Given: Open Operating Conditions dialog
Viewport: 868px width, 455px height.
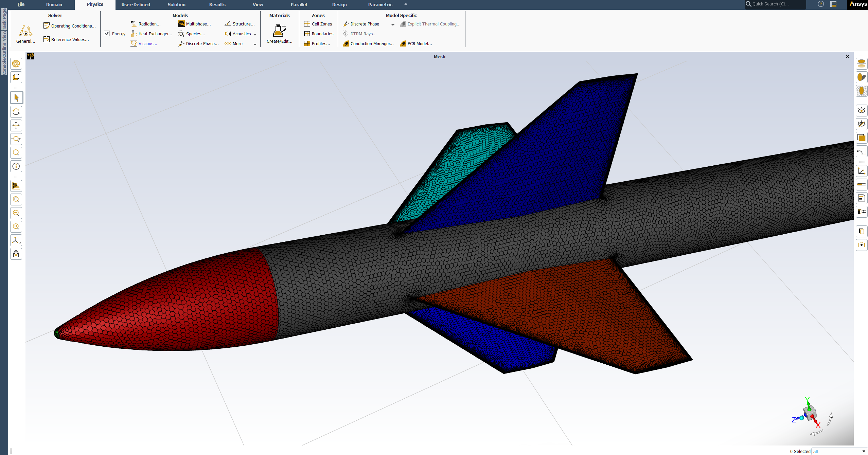Looking at the screenshot, I should pos(70,26).
